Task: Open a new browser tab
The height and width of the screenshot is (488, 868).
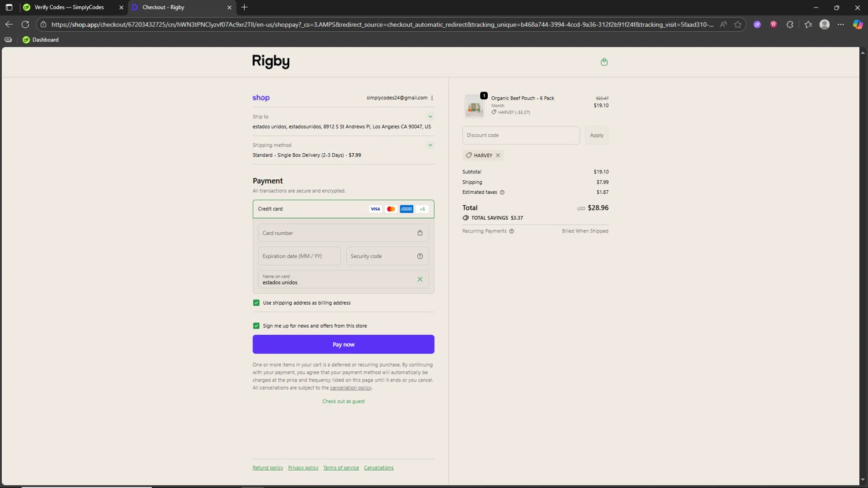Action: click(x=244, y=8)
